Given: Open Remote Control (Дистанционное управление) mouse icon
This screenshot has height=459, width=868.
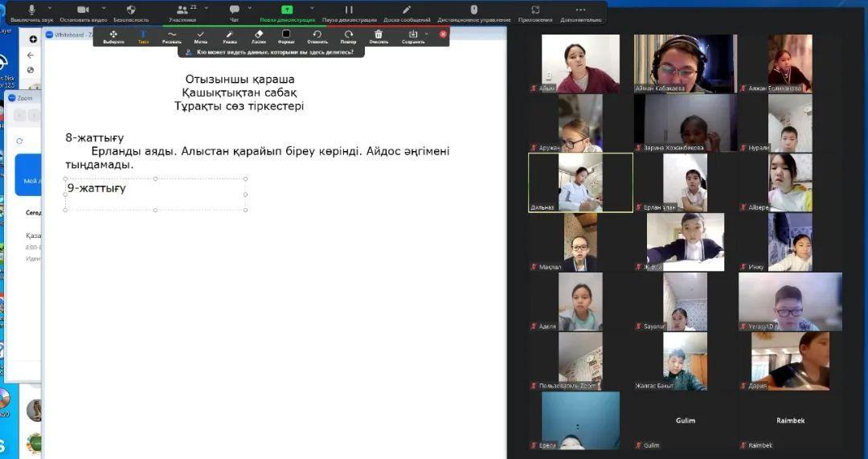Looking at the screenshot, I should pyautogui.click(x=474, y=13).
